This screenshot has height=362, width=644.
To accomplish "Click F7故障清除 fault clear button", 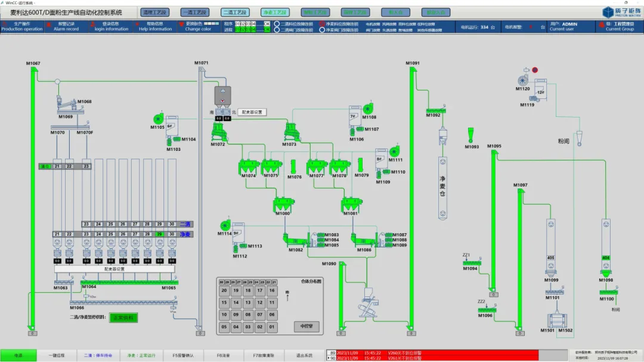I will (x=264, y=355).
